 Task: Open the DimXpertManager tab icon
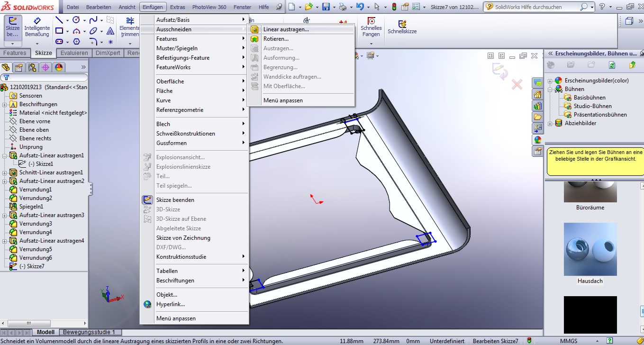click(45, 67)
